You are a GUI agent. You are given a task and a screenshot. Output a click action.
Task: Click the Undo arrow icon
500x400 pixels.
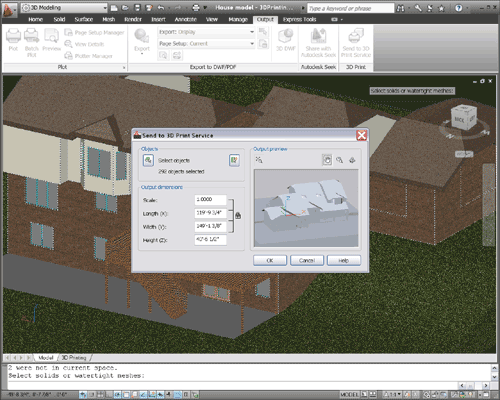(x=161, y=8)
